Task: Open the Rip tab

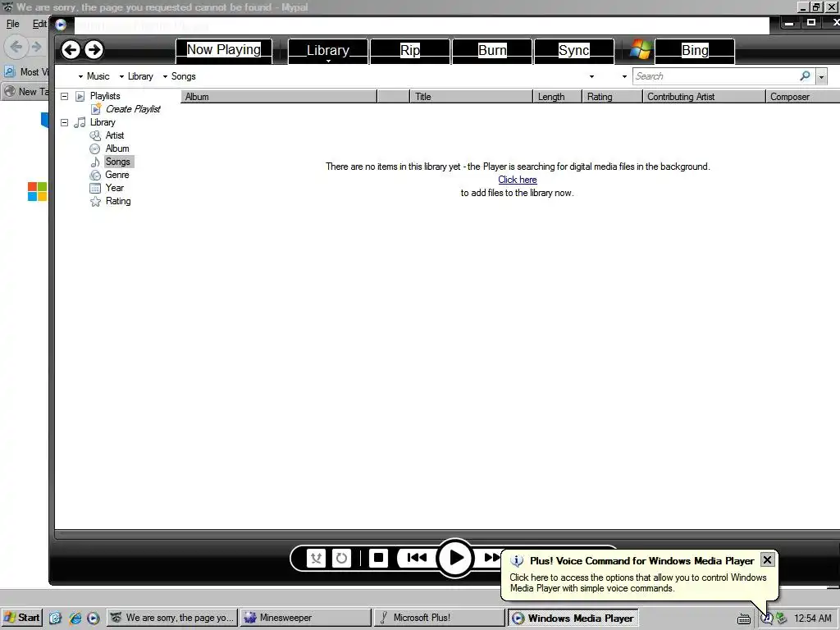Action: pyautogui.click(x=410, y=51)
